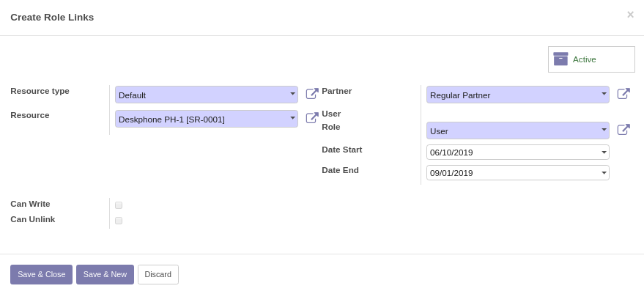This screenshot has height=294, width=644.
Task: Open external link for Partner field
Action: [x=623, y=94]
